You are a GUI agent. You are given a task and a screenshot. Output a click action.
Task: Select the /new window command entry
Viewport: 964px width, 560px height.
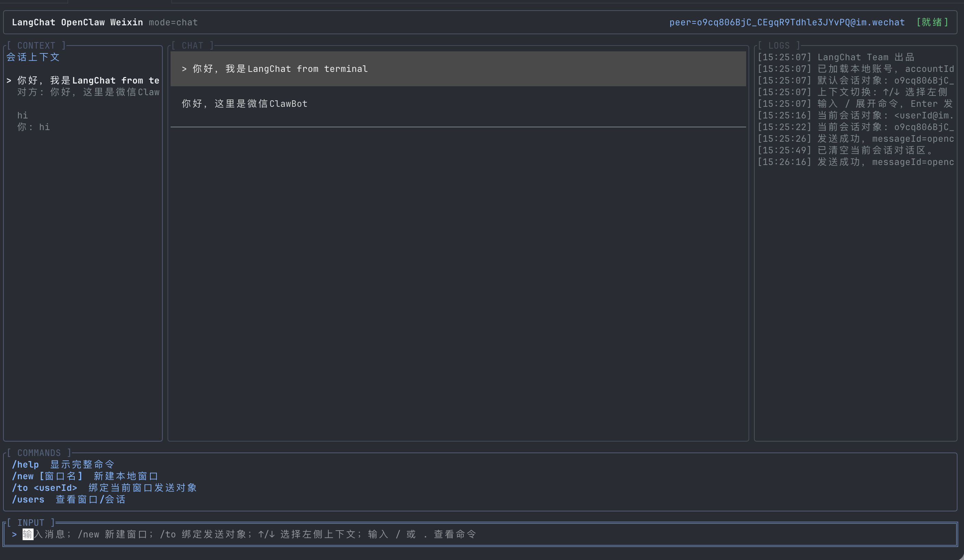[x=85, y=476]
